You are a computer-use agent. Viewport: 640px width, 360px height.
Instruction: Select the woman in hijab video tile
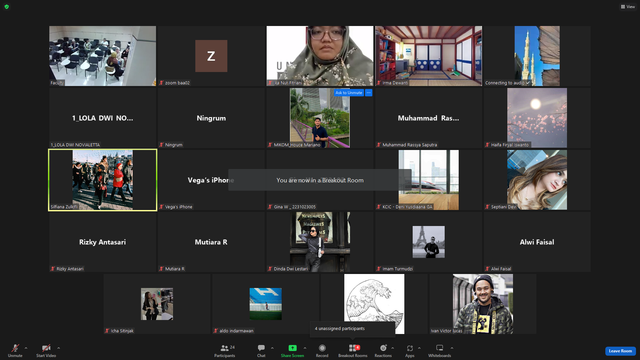point(320,56)
